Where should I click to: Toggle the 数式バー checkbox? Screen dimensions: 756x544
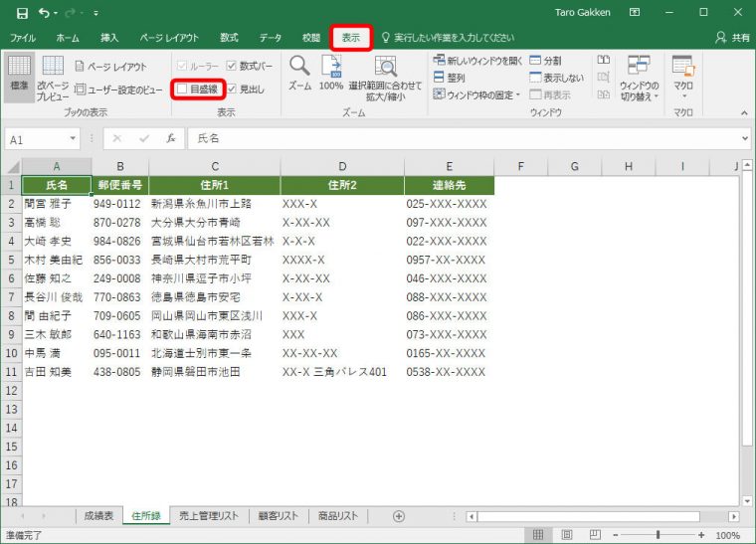click(x=232, y=66)
